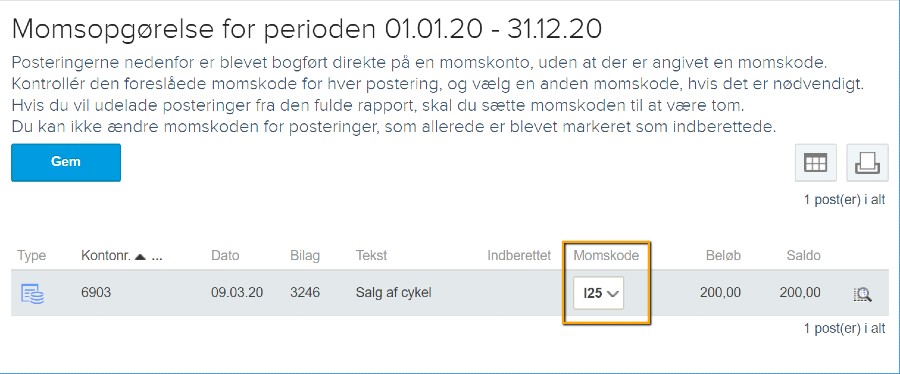
Task: Click the Momskode column header
Action: point(606,256)
